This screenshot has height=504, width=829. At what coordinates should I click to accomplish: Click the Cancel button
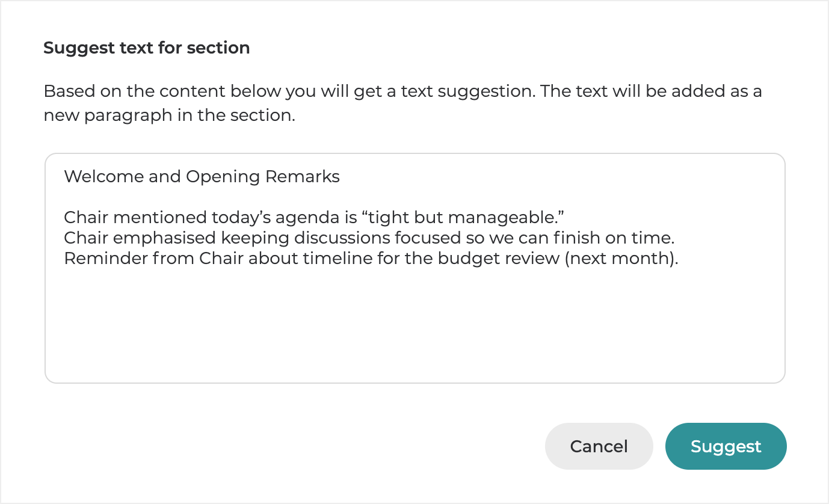pyautogui.click(x=599, y=446)
